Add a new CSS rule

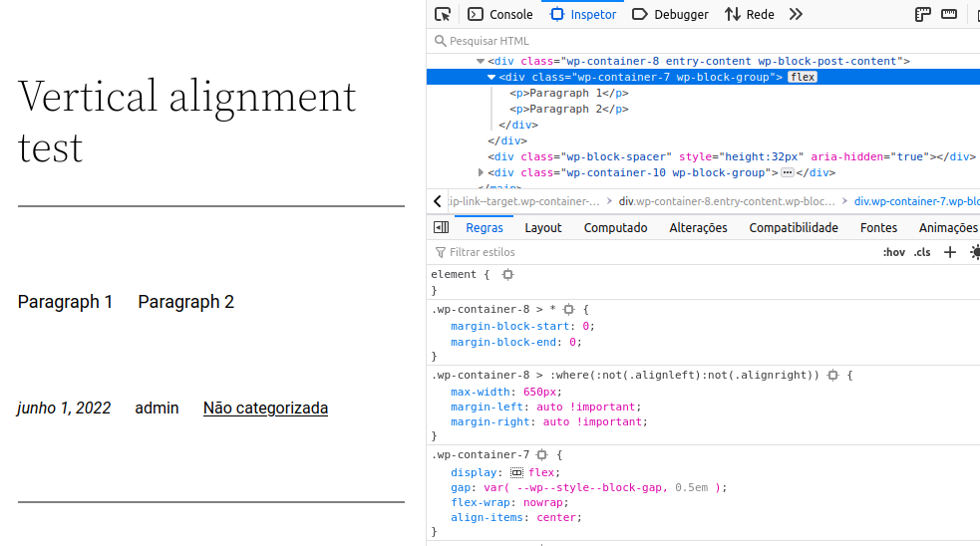coord(950,252)
